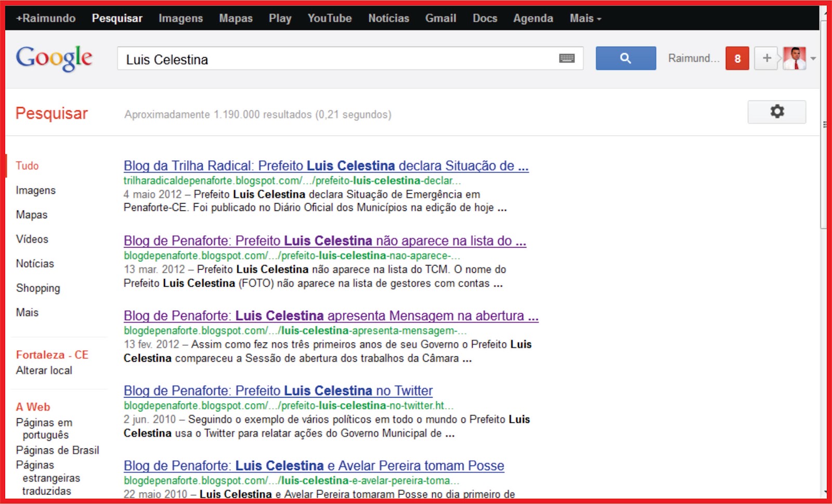Expand the account dropdown arrow beside profile photo
Image resolution: width=832 pixels, height=504 pixels.
[813, 59]
